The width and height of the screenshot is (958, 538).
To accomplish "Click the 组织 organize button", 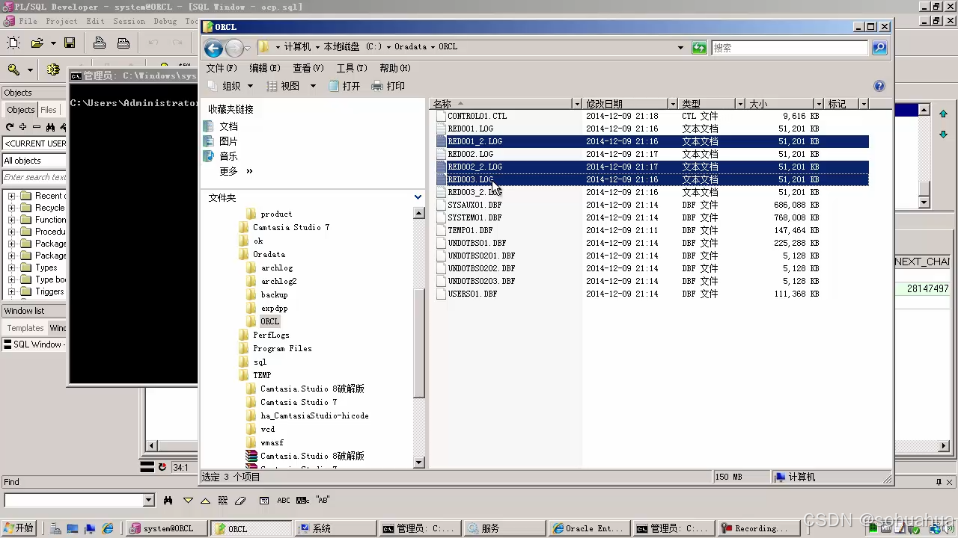I will [x=230, y=86].
